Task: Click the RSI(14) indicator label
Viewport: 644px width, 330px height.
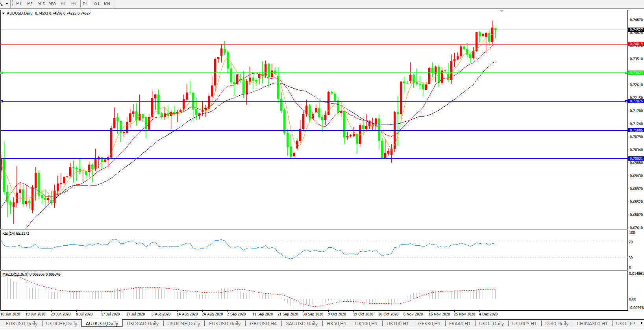Action: (x=16, y=234)
